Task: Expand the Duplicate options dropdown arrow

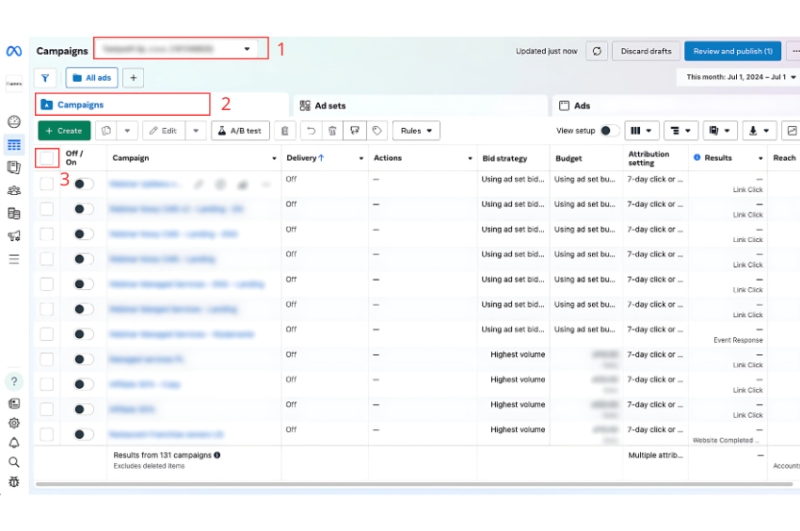Action: [127, 131]
